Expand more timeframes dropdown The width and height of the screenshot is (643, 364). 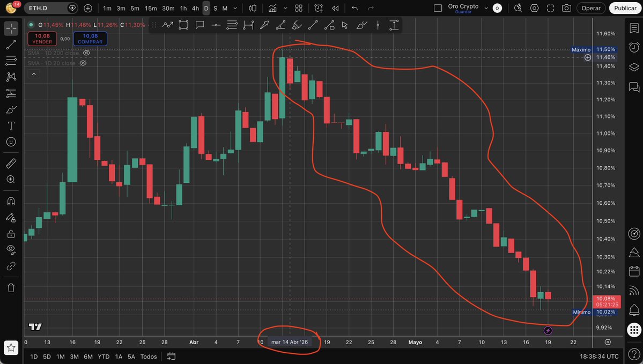coord(235,8)
